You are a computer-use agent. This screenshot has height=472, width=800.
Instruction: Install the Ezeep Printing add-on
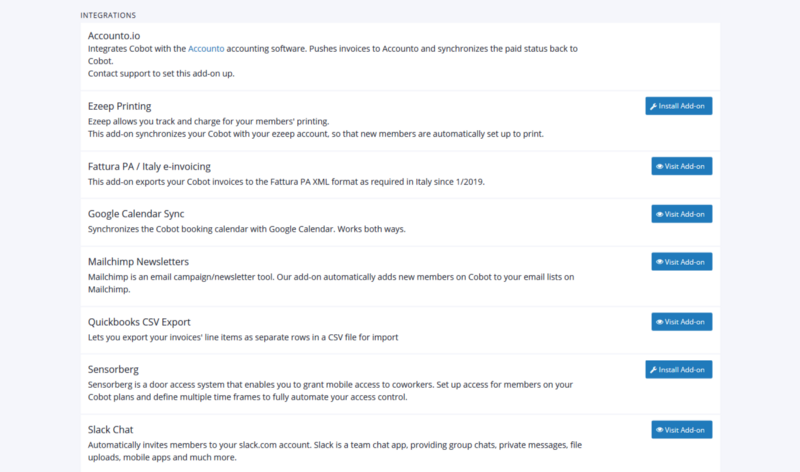pos(679,106)
